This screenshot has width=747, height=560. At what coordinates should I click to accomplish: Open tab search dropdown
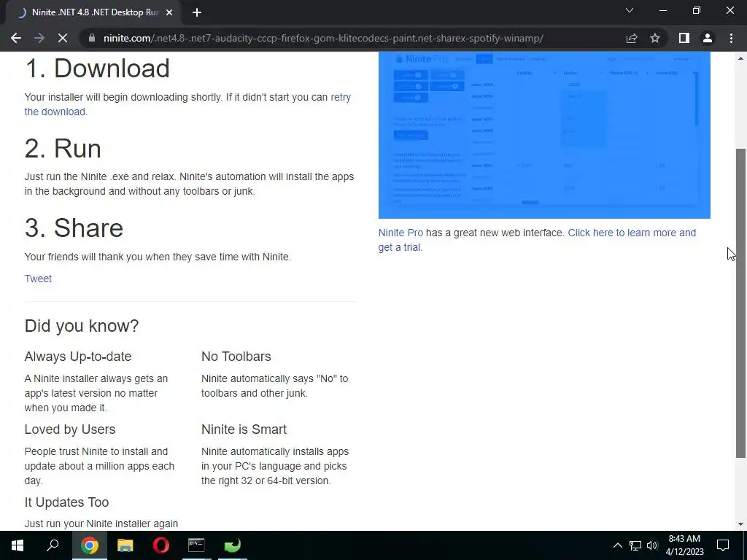tap(630, 10)
